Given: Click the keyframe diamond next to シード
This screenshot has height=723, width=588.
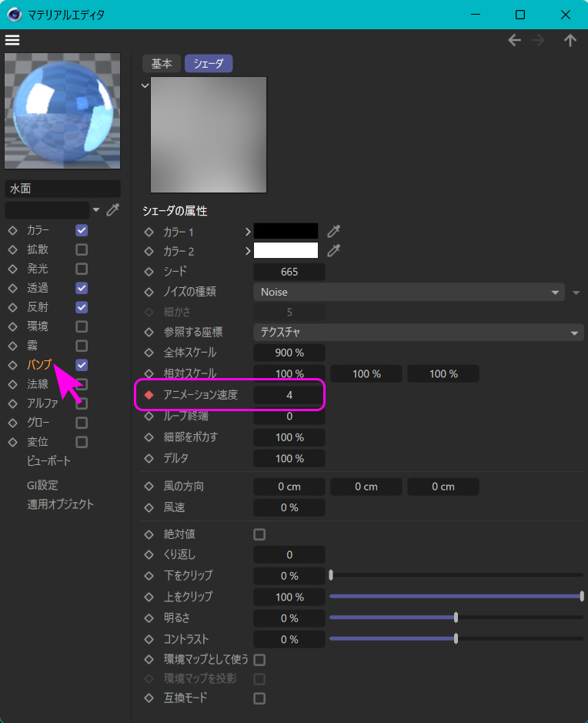Looking at the screenshot, I should [149, 272].
